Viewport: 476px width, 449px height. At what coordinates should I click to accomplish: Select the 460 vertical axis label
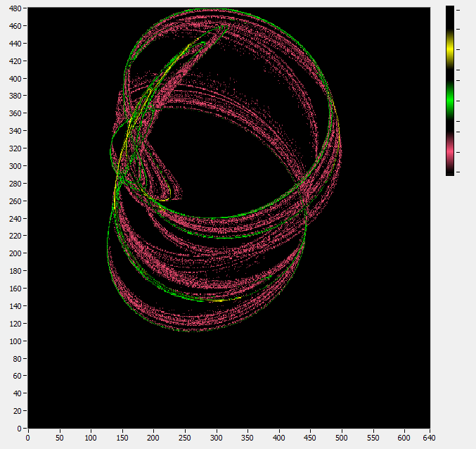15,26
